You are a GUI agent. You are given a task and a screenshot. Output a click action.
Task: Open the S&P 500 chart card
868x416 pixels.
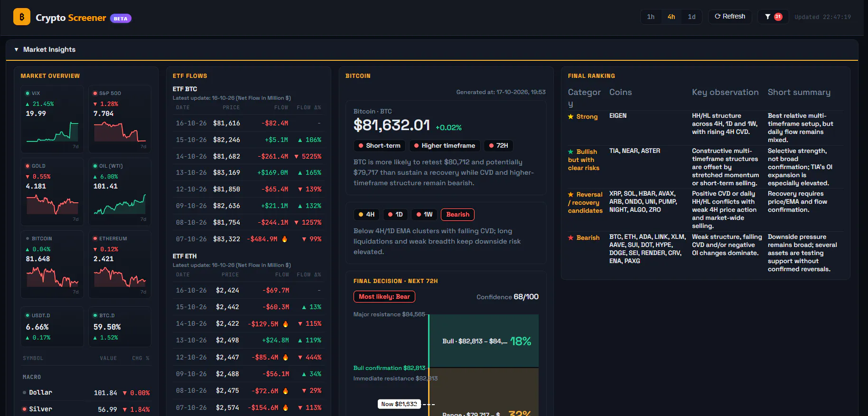[120, 119]
